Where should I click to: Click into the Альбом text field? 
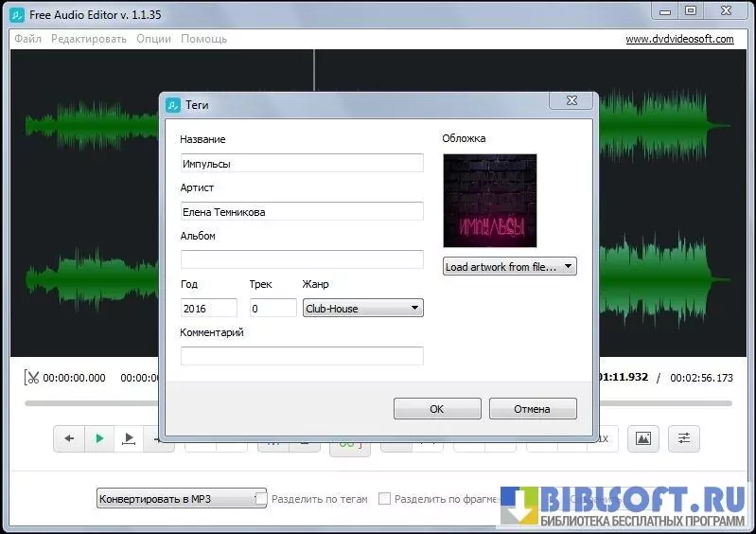coord(302,259)
